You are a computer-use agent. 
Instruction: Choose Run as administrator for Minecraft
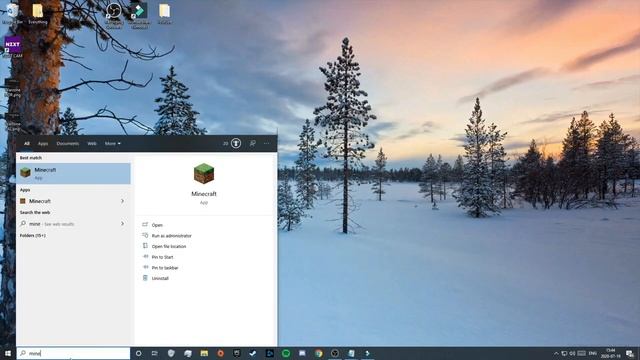point(171,236)
